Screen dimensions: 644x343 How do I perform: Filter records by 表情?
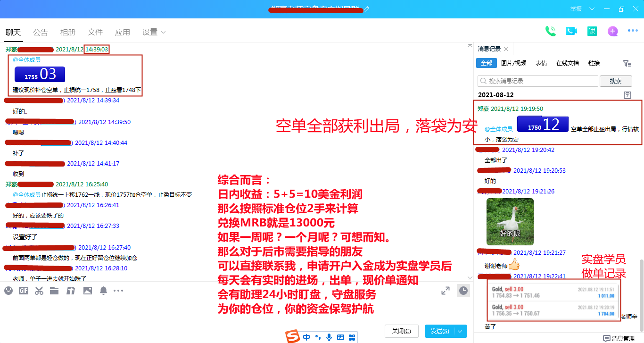(x=541, y=63)
